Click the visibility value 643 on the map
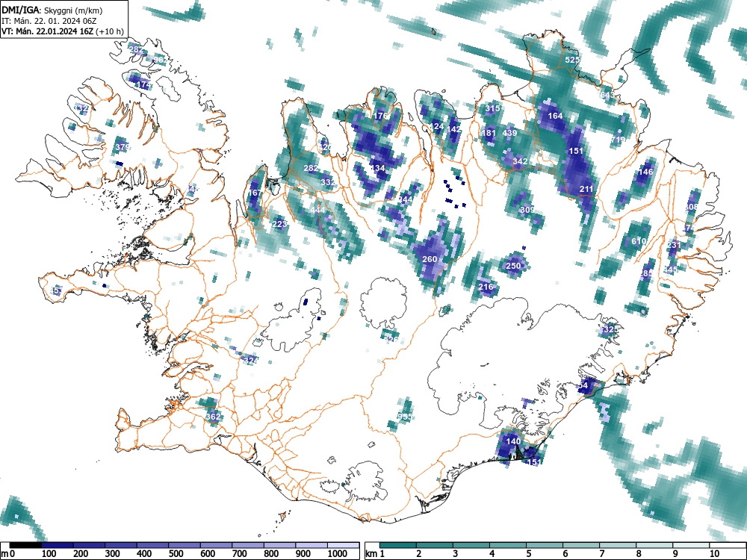This screenshot has height=560, width=747. 607,96
